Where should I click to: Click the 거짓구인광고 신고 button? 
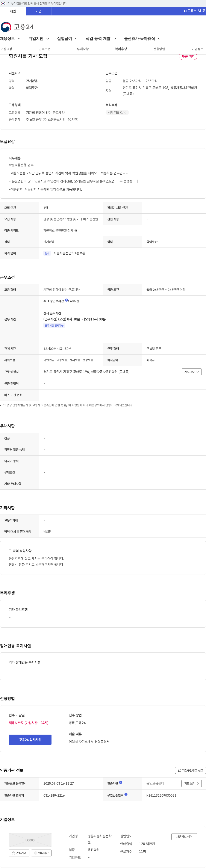[x=191, y=770]
